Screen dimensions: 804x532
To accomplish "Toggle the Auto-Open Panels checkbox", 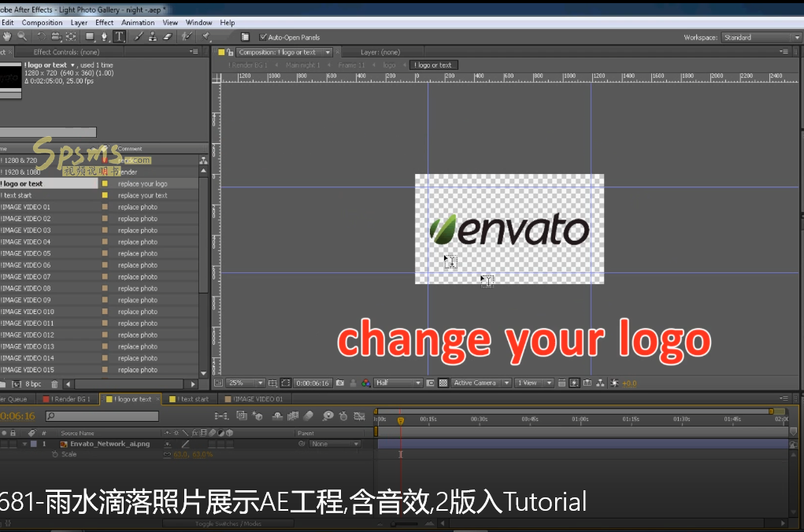I will pyautogui.click(x=263, y=37).
